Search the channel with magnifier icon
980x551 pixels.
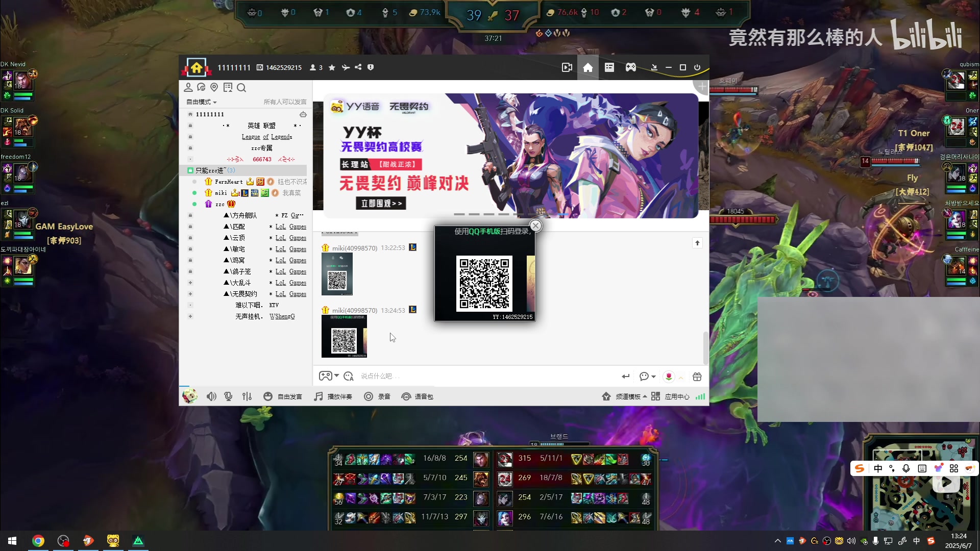(241, 88)
